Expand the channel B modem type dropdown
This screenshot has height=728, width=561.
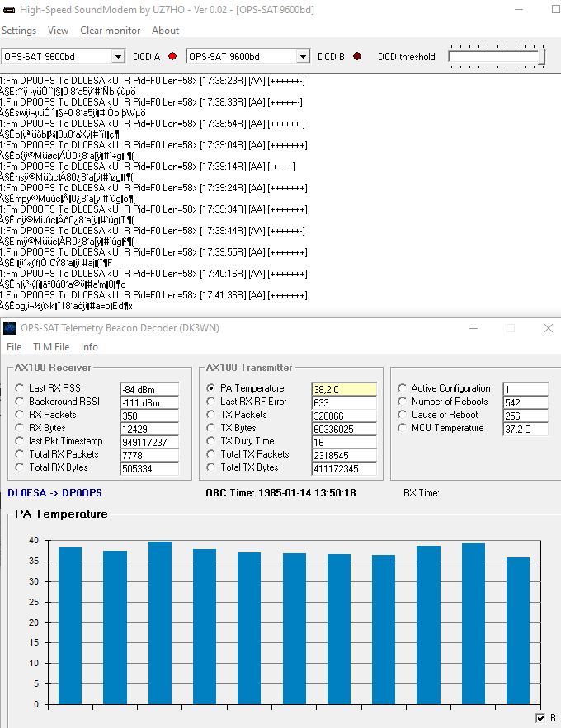coord(303,57)
